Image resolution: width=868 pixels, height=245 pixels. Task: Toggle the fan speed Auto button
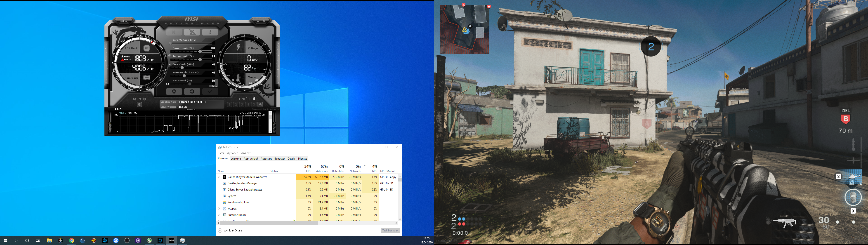point(214,86)
